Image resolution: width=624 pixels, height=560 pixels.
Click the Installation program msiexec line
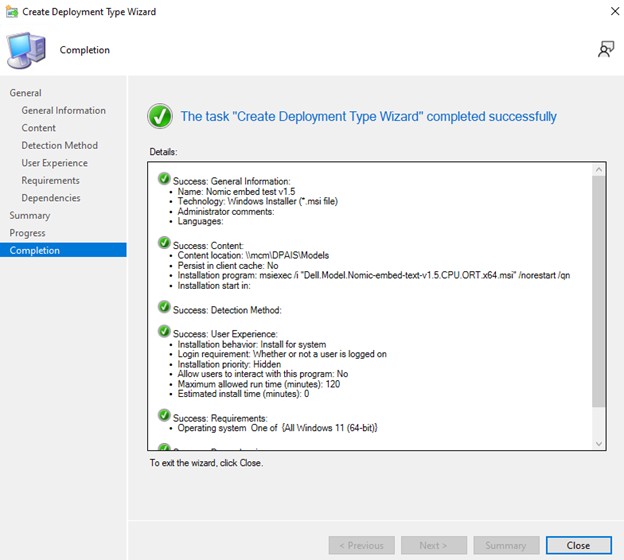(x=374, y=275)
